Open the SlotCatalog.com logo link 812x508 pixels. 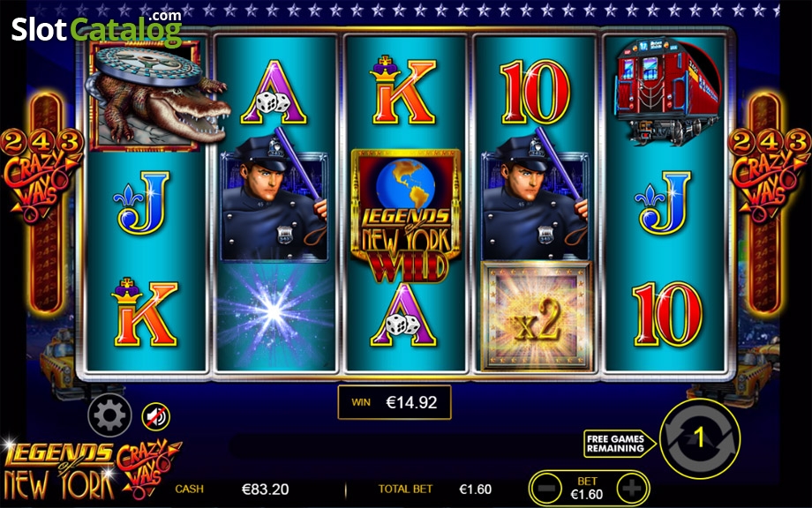[x=97, y=27]
